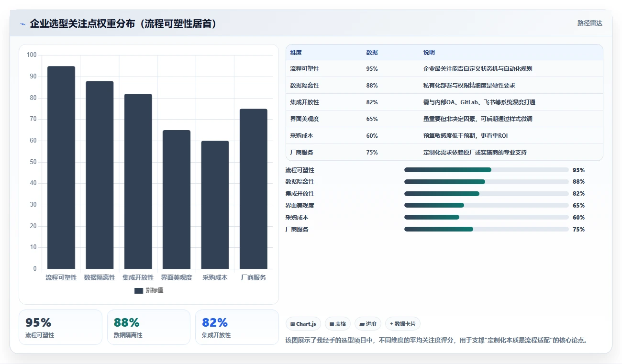This screenshot has width=622, height=364.
Task: Select the 集成开放性 cell in the table
Action: click(x=304, y=102)
